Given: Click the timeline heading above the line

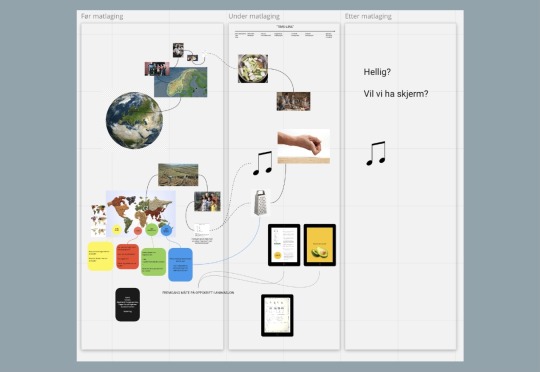Looking at the screenshot, I should pos(285,27).
